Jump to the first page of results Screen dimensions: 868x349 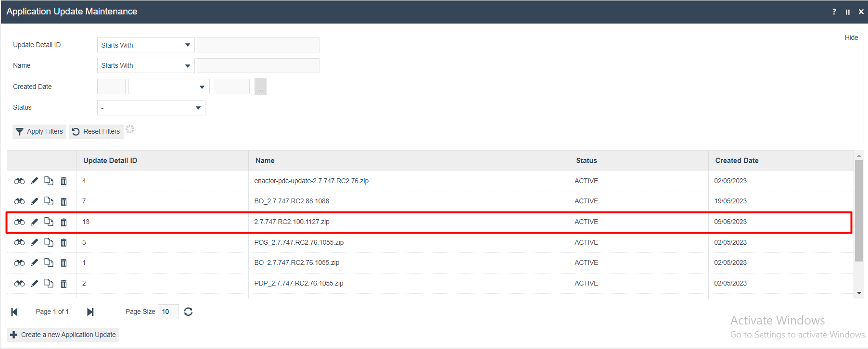pyautogui.click(x=14, y=312)
